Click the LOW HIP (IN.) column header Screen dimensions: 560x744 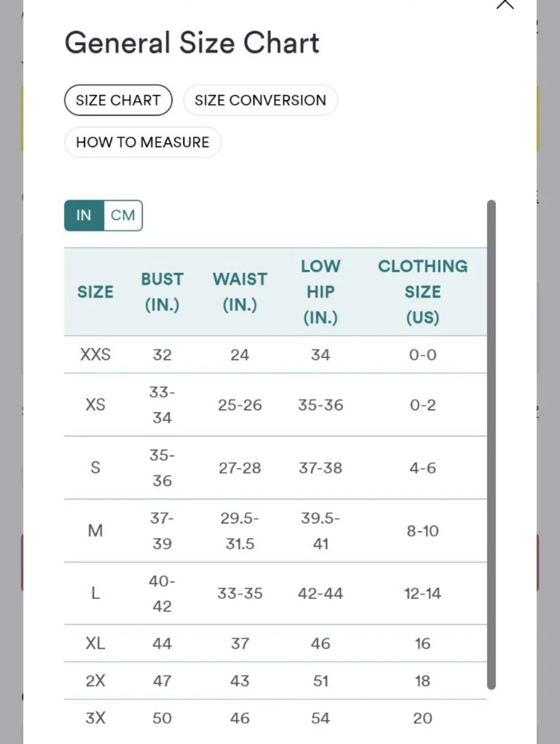click(320, 292)
